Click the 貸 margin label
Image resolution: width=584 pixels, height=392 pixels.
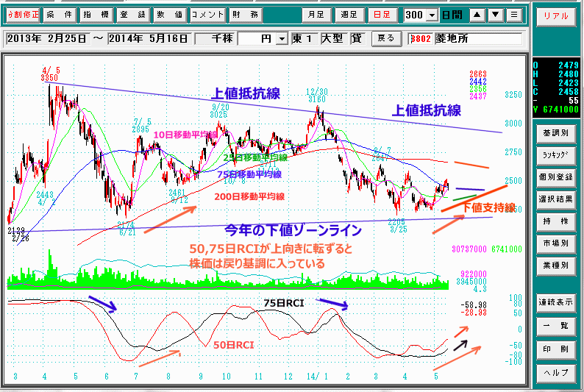click(x=357, y=38)
